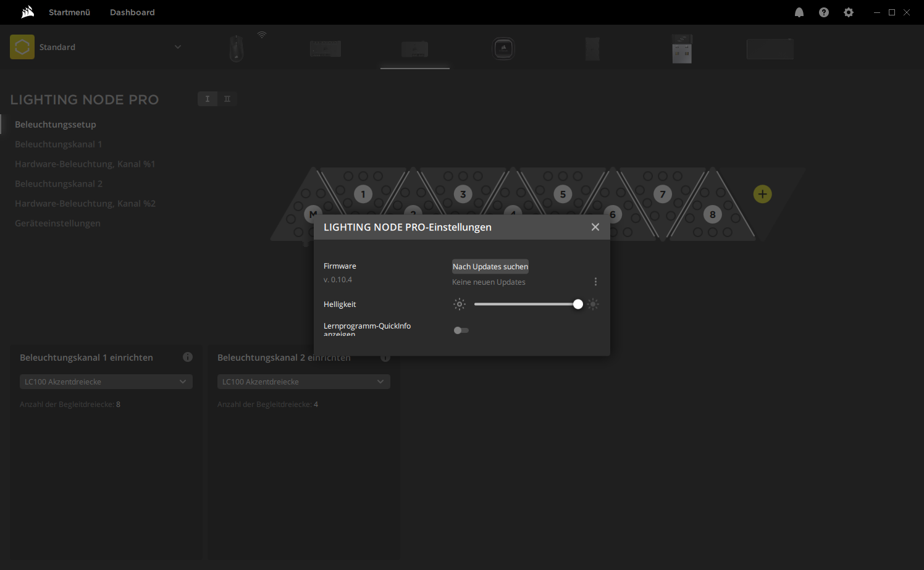Screen dimensions: 924x570
Task: Select the second device in the device bar
Action: 325,49
